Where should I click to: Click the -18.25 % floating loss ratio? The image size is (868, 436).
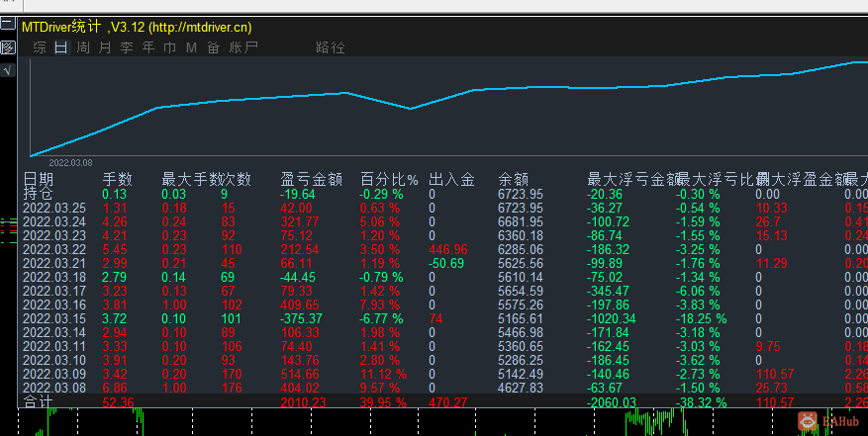pos(701,318)
